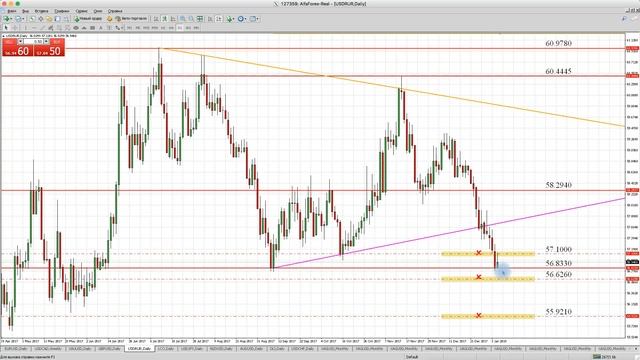Select the Equidistant Channel tool

click(x=51, y=28)
